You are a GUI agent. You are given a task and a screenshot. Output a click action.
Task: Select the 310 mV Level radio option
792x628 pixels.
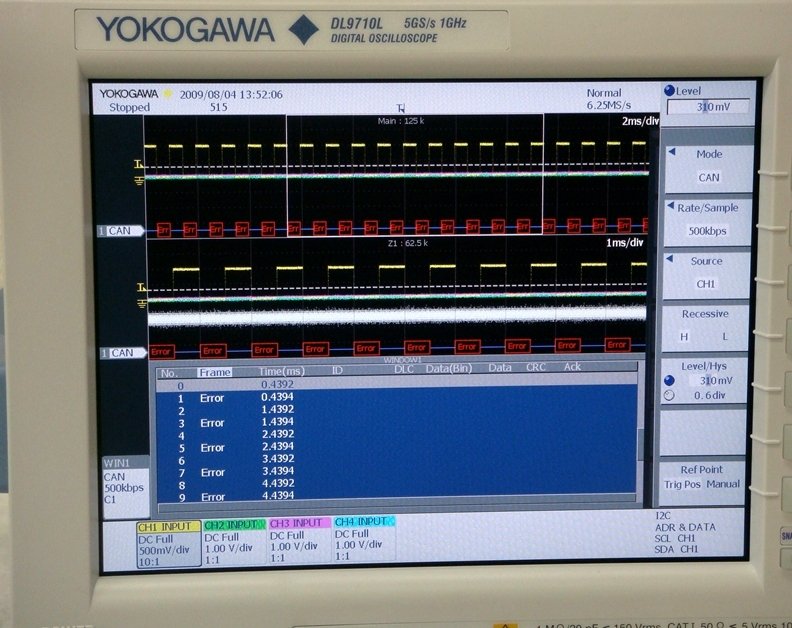[x=670, y=380]
